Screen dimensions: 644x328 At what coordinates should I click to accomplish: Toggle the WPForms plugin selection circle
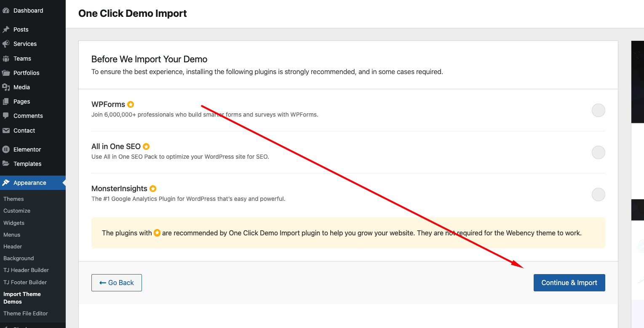599,110
